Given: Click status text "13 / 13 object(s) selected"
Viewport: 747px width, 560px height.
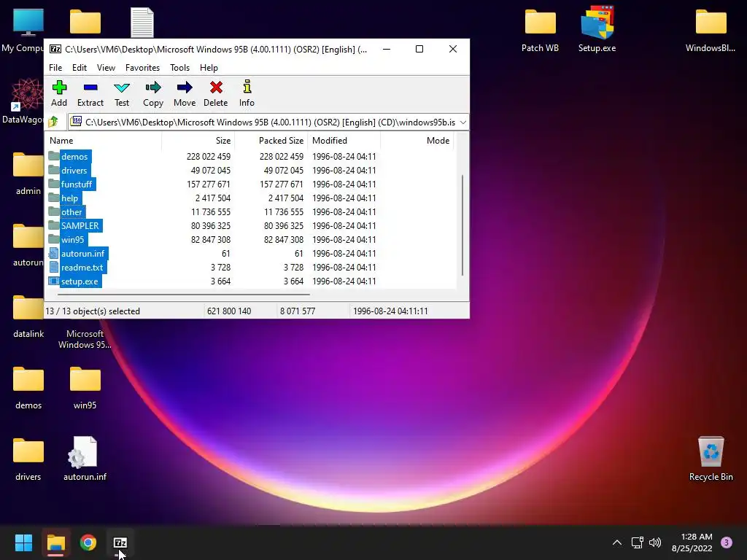Looking at the screenshot, I should pos(93,311).
